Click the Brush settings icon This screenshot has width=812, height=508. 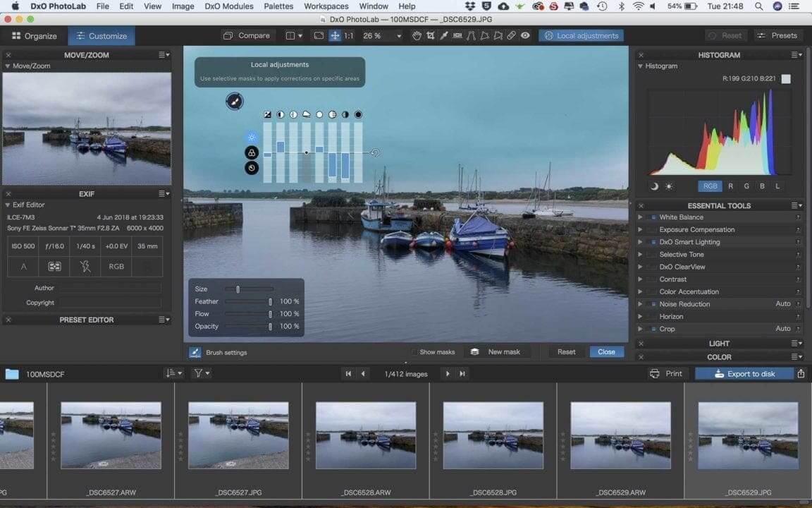tap(195, 353)
